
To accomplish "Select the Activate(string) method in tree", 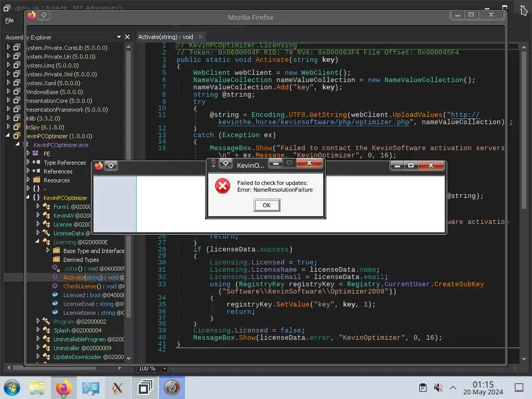I will pyautogui.click(x=94, y=277).
